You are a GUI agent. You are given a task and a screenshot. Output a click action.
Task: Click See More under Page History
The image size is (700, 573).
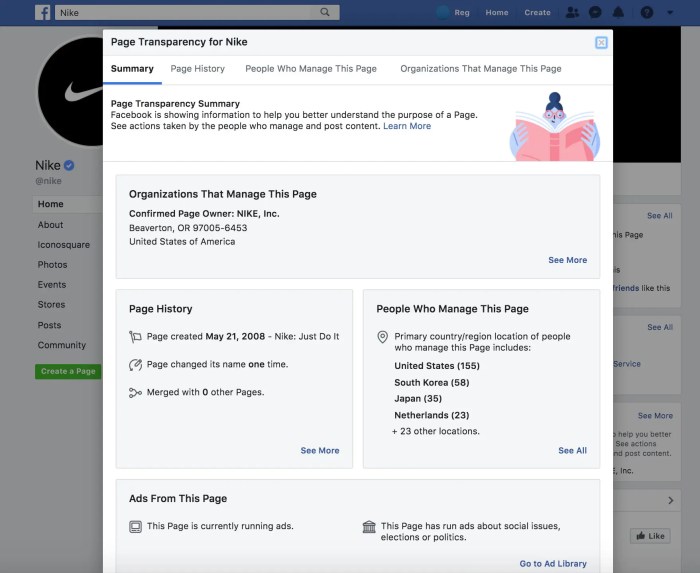(x=320, y=450)
